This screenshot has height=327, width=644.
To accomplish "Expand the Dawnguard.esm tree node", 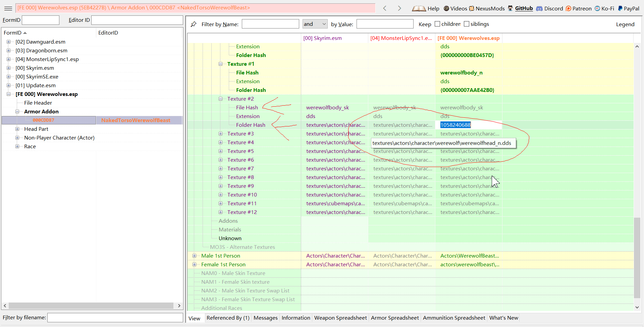I will (x=9, y=42).
